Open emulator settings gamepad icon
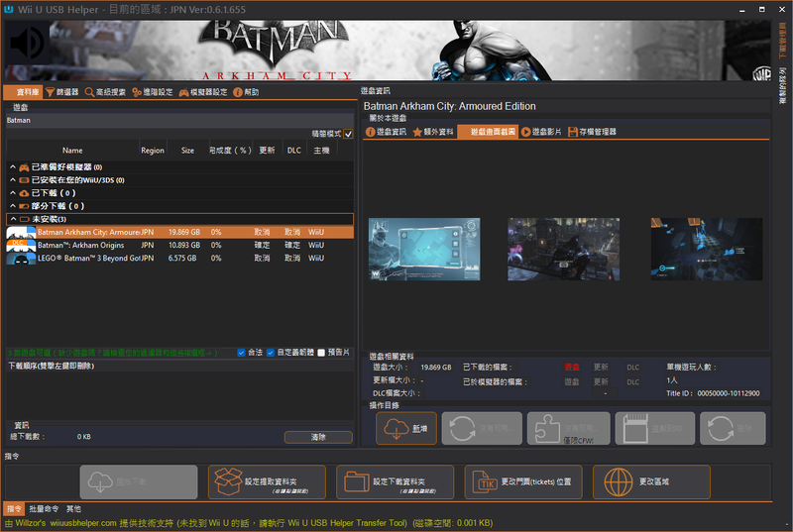The height and width of the screenshot is (532, 793). (184, 92)
